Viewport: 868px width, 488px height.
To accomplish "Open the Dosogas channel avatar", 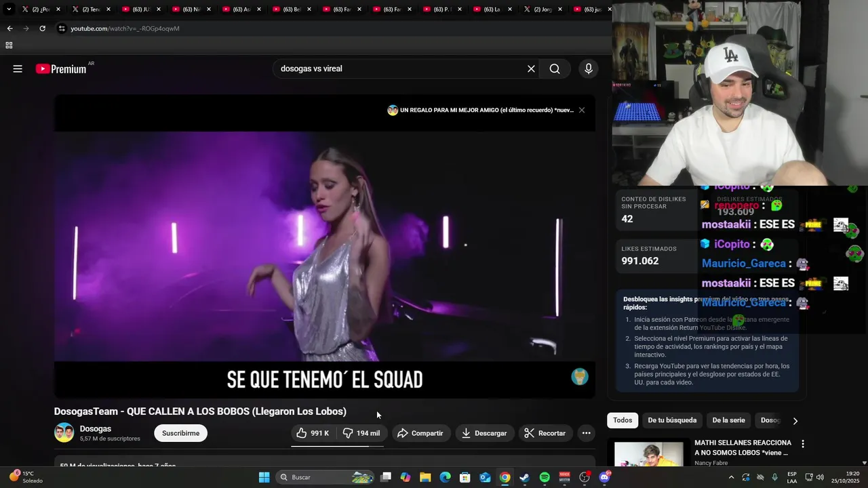I will point(64,432).
